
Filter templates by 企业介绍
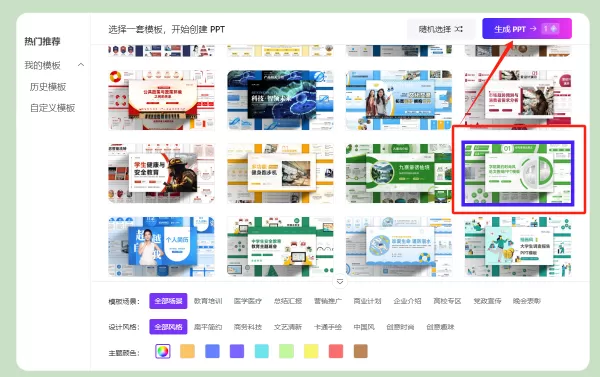407,301
